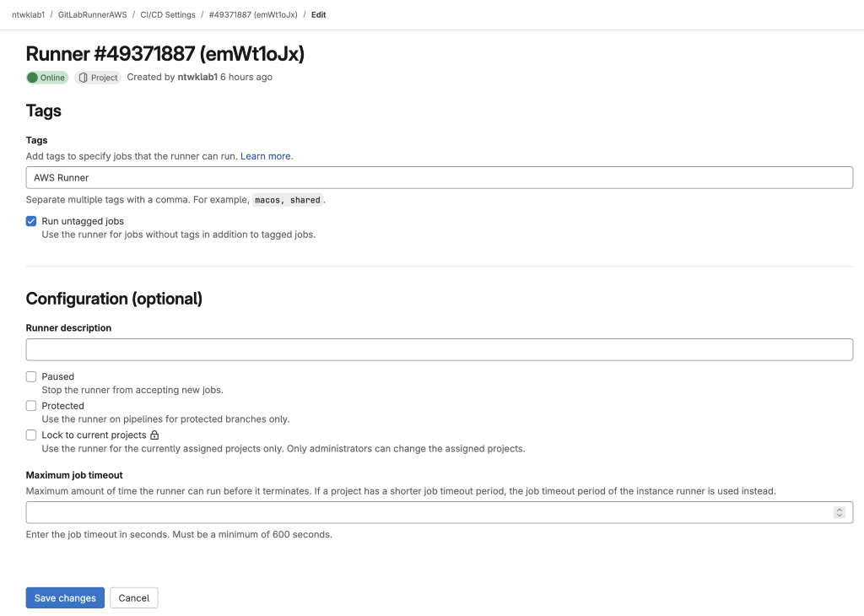The height and width of the screenshot is (616, 864).
Task: Open the #49371887 (emWt1oJx) breadcrumb
Action: point(253,15)
